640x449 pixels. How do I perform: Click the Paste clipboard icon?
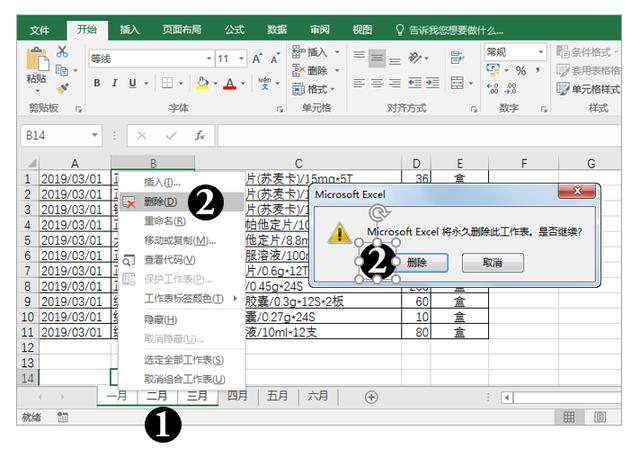(37, 60)
